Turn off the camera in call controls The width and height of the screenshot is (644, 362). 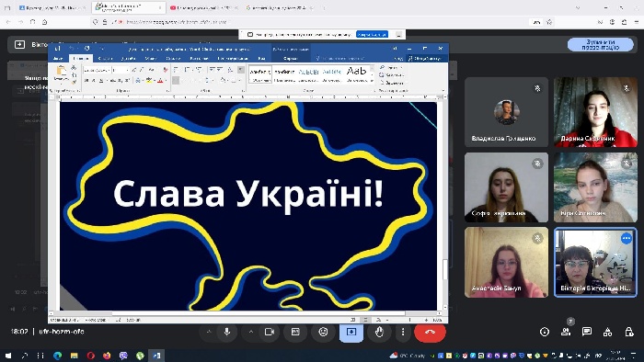[270, 332]
